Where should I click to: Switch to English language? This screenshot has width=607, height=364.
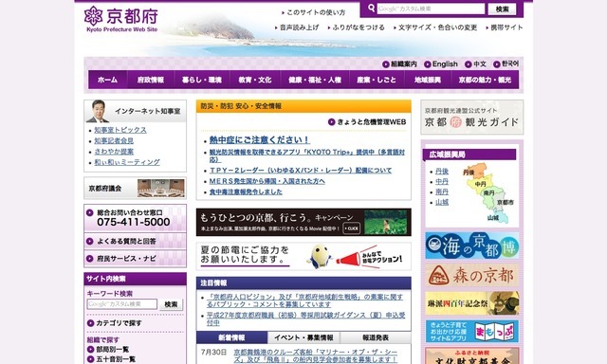coord(441,64)
